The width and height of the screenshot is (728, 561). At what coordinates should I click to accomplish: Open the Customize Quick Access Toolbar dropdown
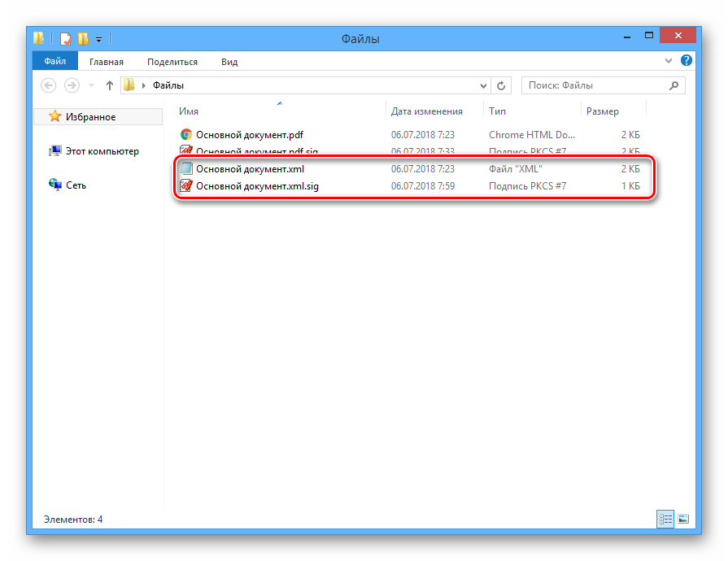98,38
